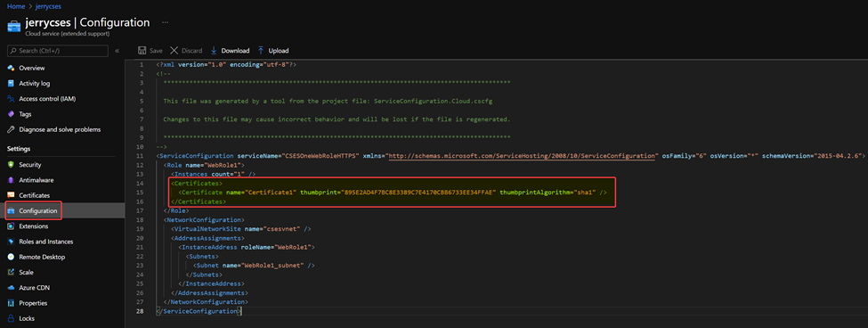Click the Role name="WebRole1" line
Image resolution: width=868 pixels, height=328 pixels.
click(x=204, y=165)
